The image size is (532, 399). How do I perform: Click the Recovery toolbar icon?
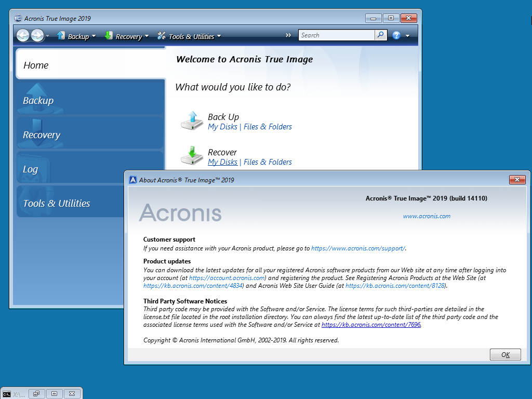point(109,35)
